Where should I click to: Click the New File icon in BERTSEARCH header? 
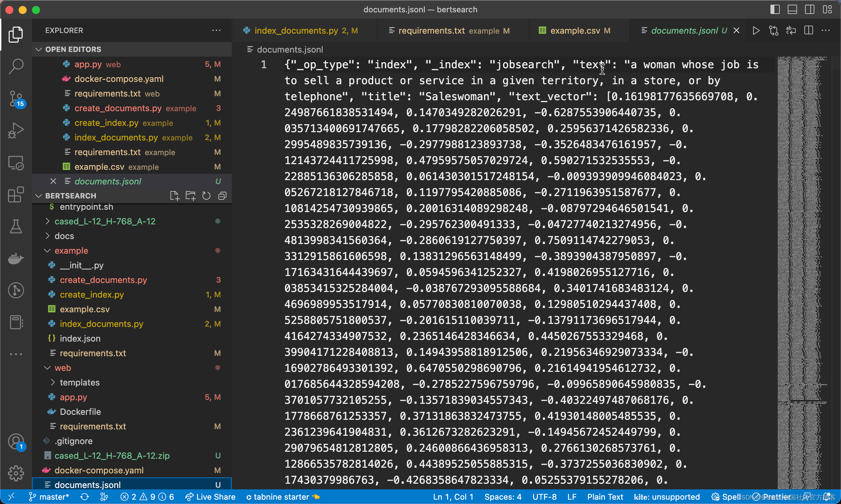tap(174, 196)
